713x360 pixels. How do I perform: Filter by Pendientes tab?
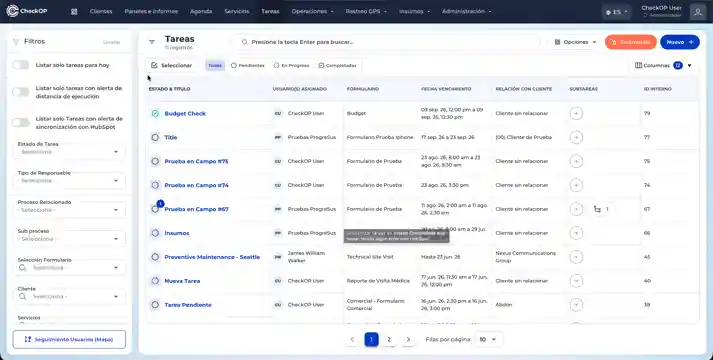click(247, 65)
